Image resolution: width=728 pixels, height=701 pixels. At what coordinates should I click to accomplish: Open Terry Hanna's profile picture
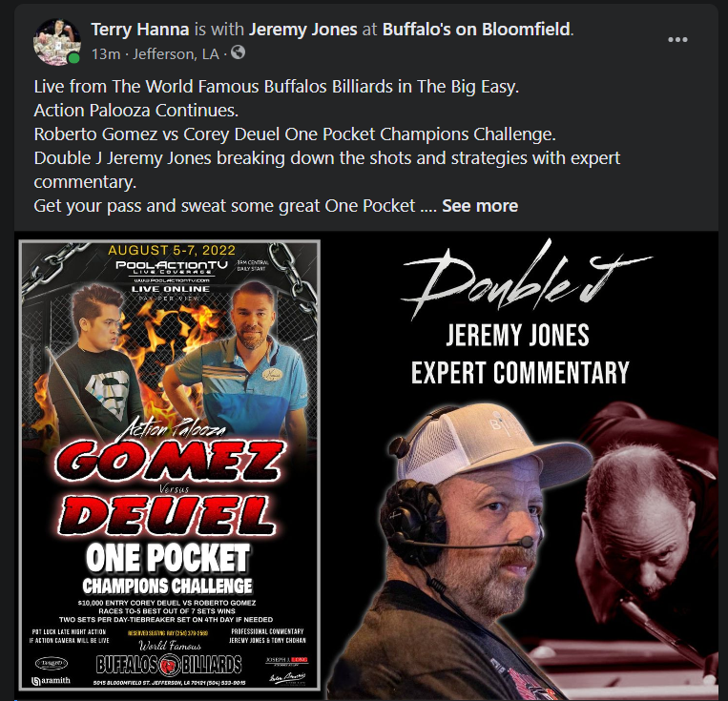click(57, 42)
